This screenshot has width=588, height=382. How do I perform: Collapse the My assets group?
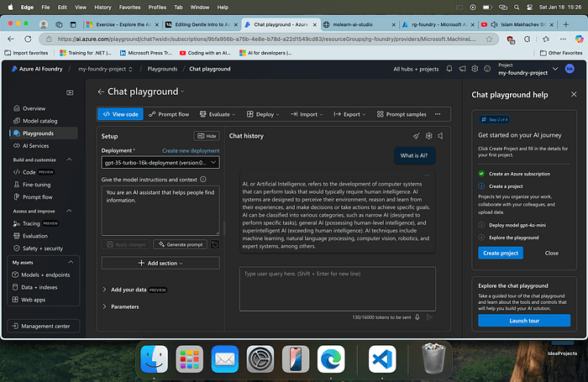pos(71,262)
